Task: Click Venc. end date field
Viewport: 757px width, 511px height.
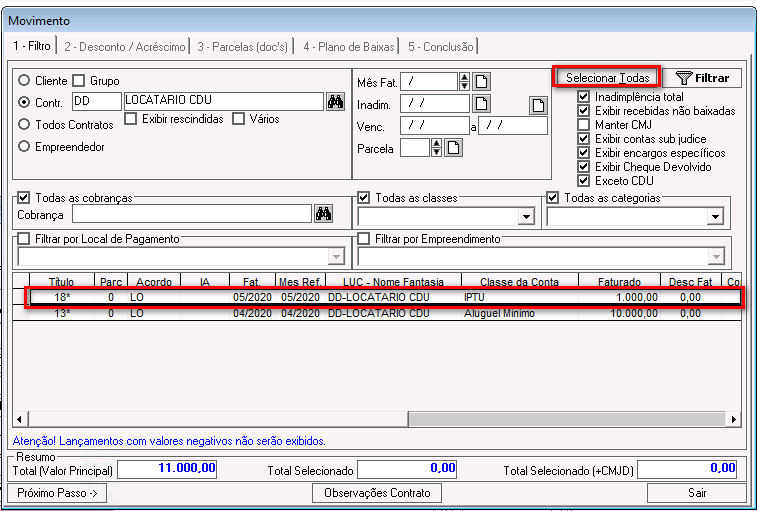Action: click(513, 126)
